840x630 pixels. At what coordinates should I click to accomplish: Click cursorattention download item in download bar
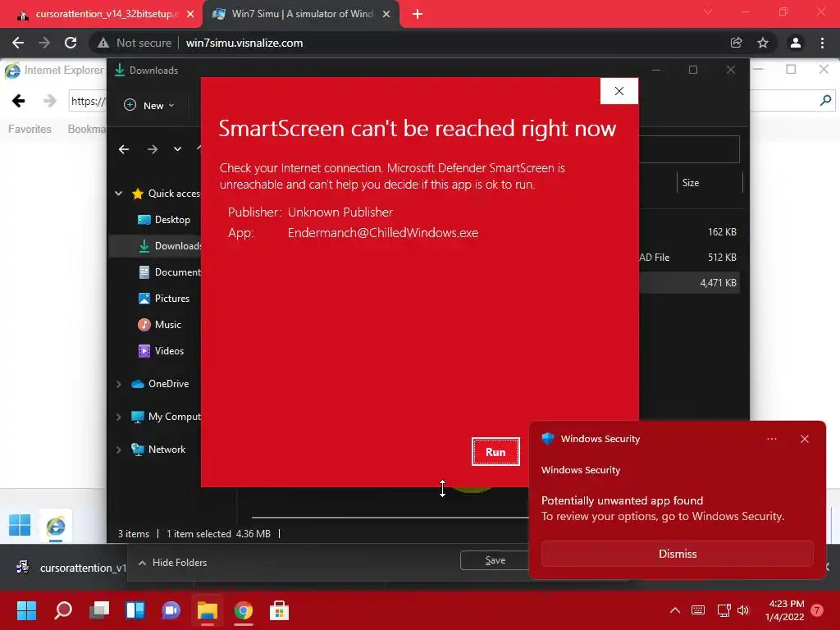(x=70, y=568)
